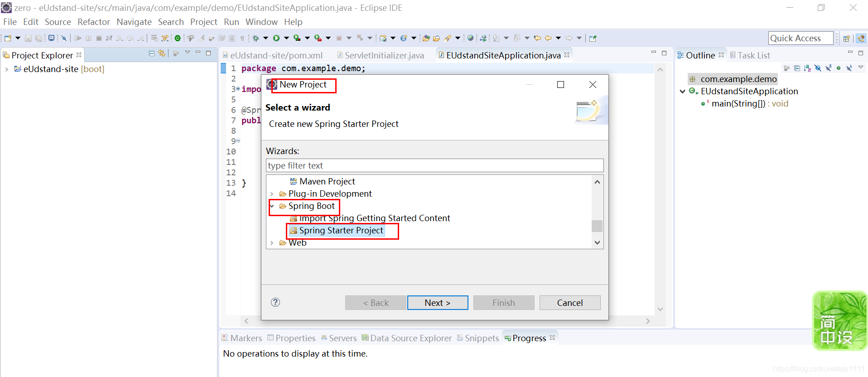Image resolution: width=868 pixels, height=377 pixels.
Task: Click the wizard list scrollbar down arrow
Action: tap(597, 243)
